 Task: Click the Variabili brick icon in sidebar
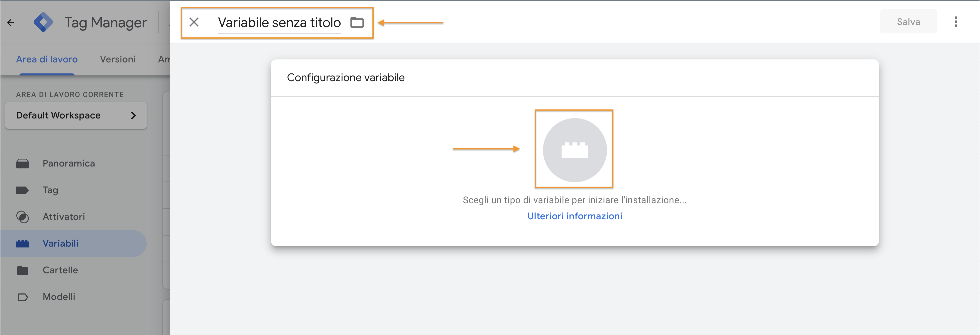point(22,244)
